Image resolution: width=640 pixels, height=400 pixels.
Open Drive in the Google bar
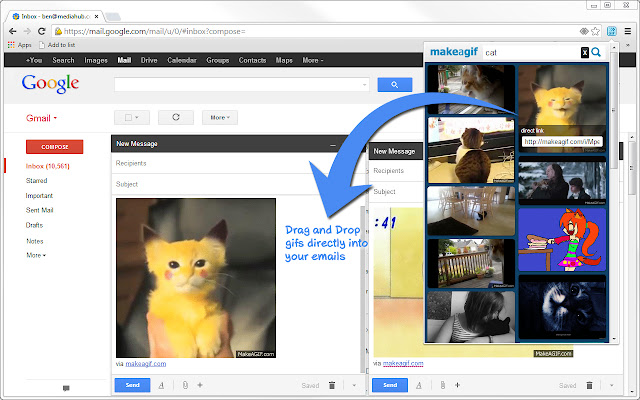[x=149, y=60]
